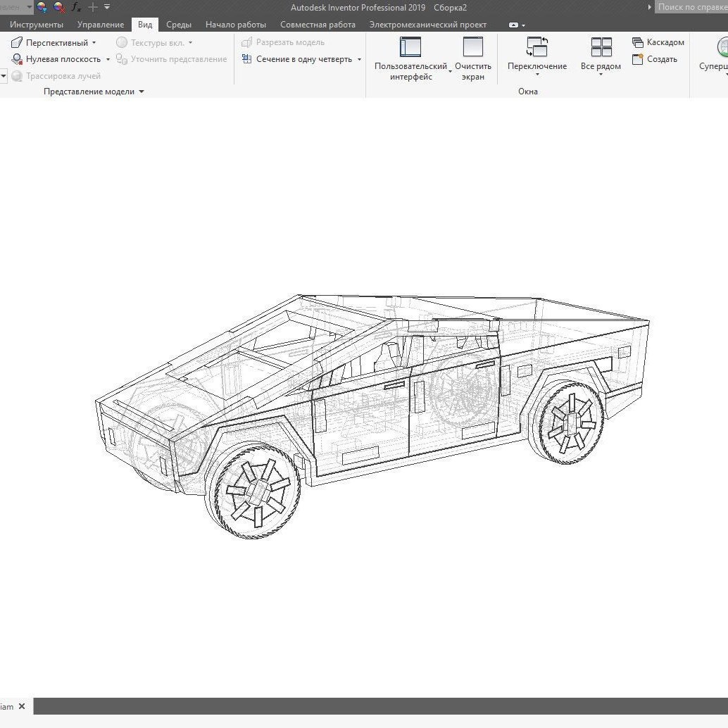Open the fx parameters tool
The height and width of the screenshot is (728, 728).
(x=76, y=7)
